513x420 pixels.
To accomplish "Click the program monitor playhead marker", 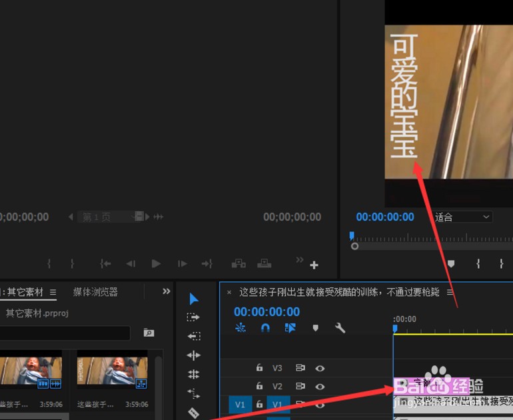I will (x=352, y=236).
